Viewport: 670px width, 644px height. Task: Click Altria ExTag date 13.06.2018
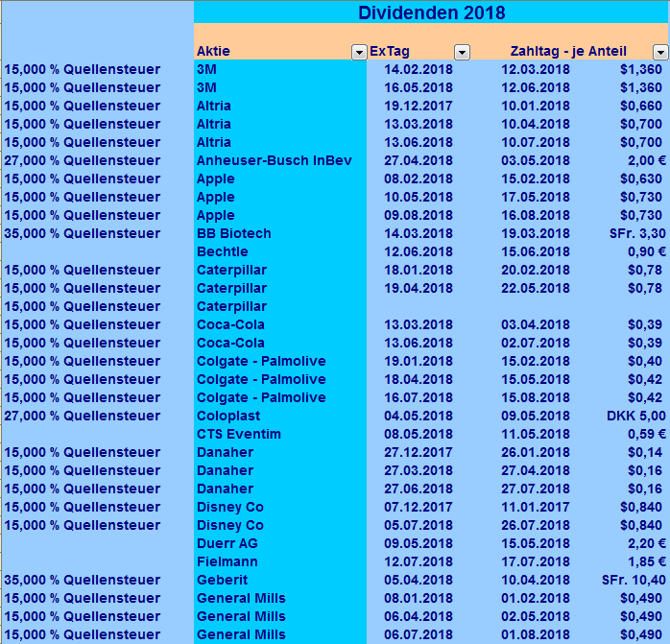point(418,142)
